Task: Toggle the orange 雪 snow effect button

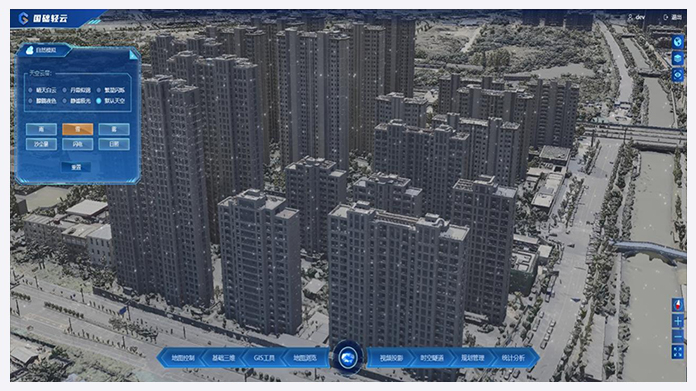Action: [78, 129]
